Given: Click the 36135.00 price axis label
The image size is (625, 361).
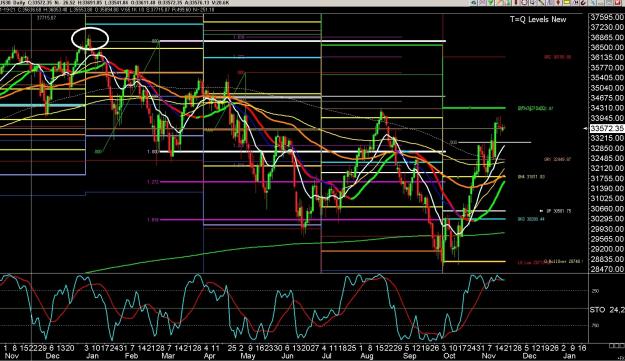Looking at the screenshot, I should pyautogui.click(x=607, y=57).
